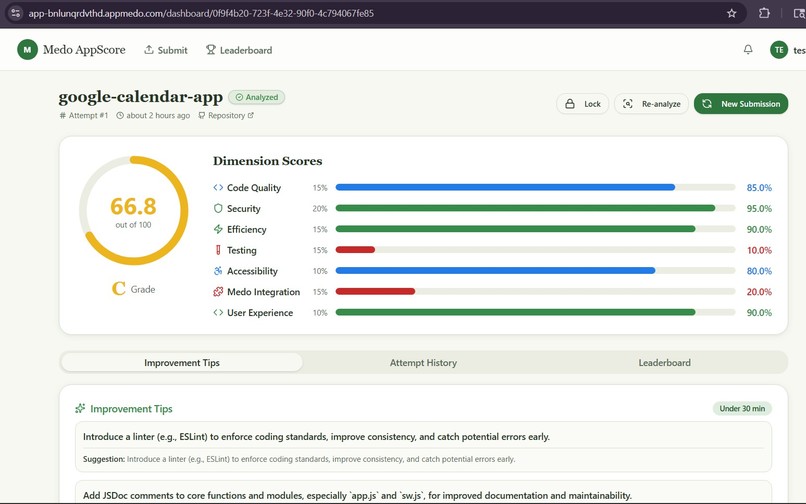Click the padlock icon in Lock button

pos(570,104)
